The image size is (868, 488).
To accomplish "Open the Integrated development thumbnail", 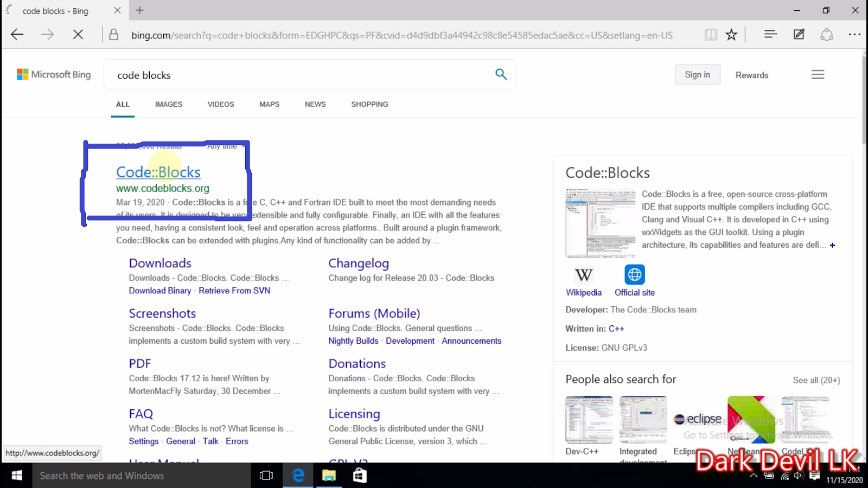I will pyautogui.click(x=643, y=420).
